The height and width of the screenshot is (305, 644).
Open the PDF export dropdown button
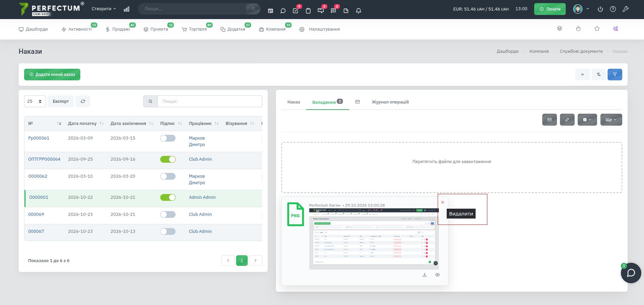(587, 119)
